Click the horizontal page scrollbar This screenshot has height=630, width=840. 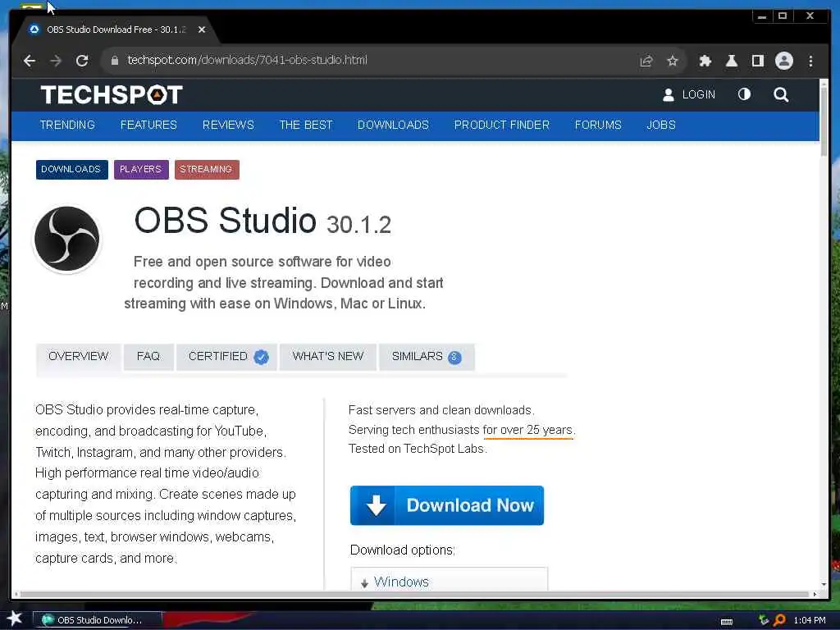point(415,594)
